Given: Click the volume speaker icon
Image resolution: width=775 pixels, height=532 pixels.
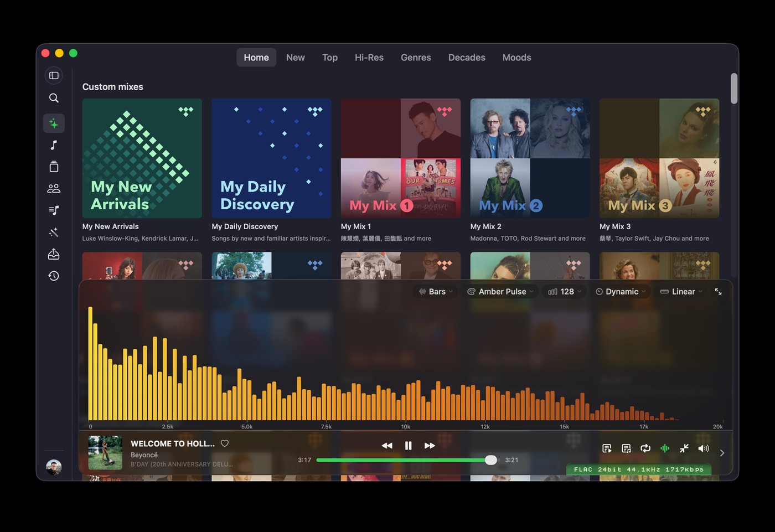Looking at the screenshot, I should point(704,448).
